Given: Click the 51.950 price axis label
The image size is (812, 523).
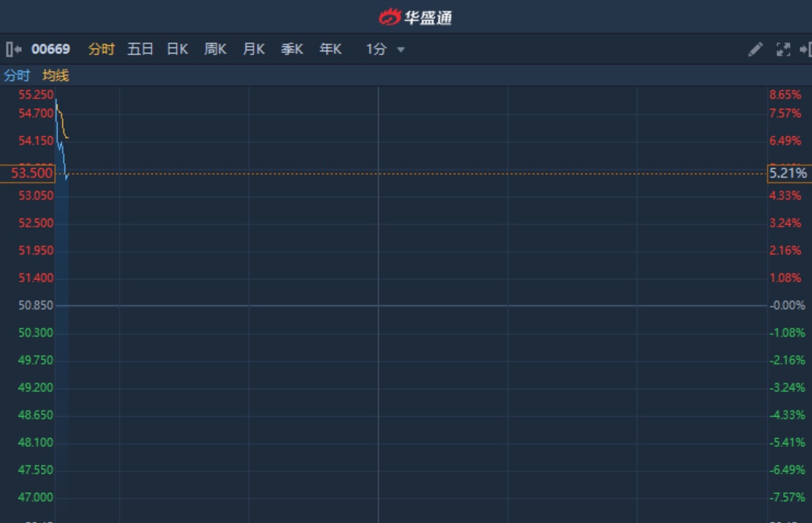Looking at the screenshot, I should (x=36, y=251).
